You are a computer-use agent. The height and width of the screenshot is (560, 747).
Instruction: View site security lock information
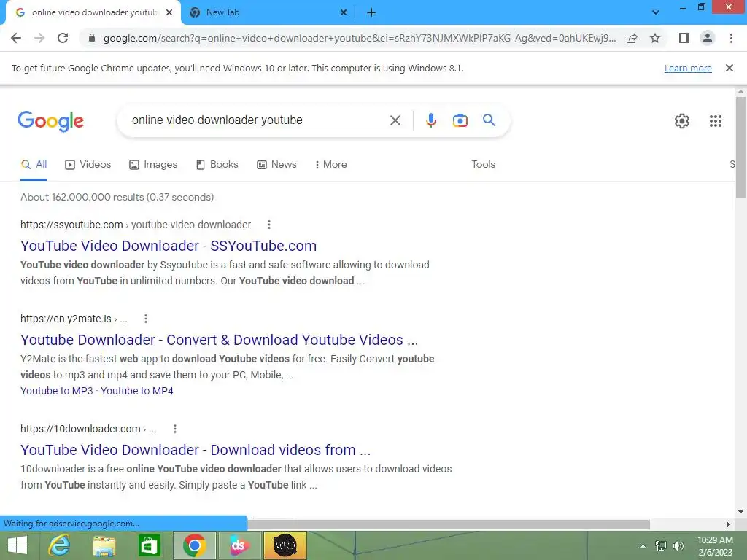click(x=92, y=38)
